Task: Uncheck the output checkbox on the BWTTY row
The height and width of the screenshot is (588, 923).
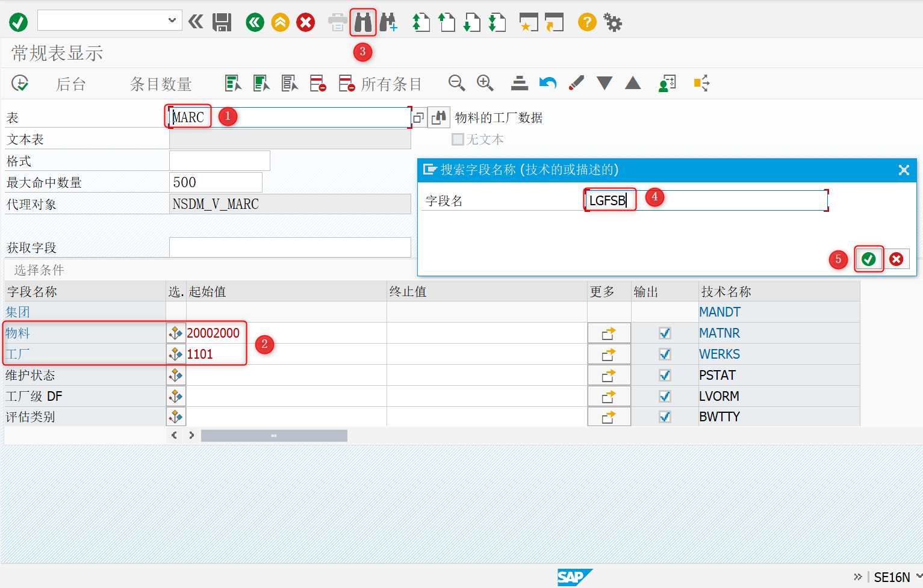Action: click(x=665, y=416)
